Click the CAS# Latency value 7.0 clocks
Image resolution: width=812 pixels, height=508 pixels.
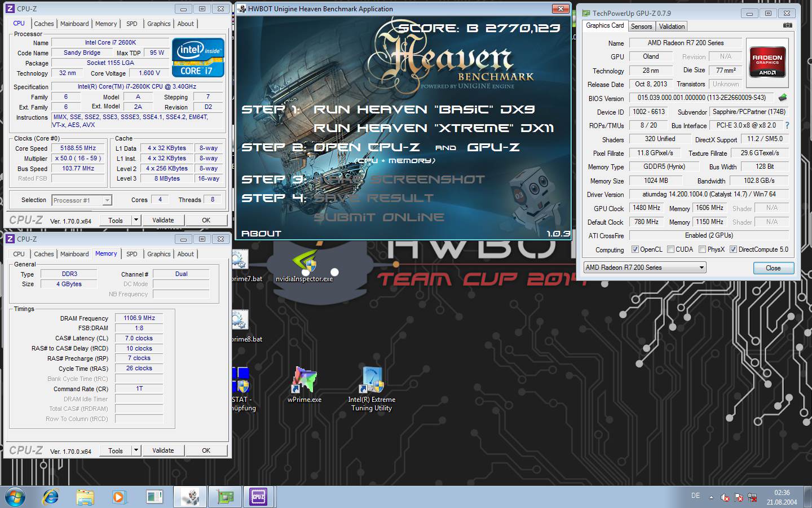pos(139,338)
